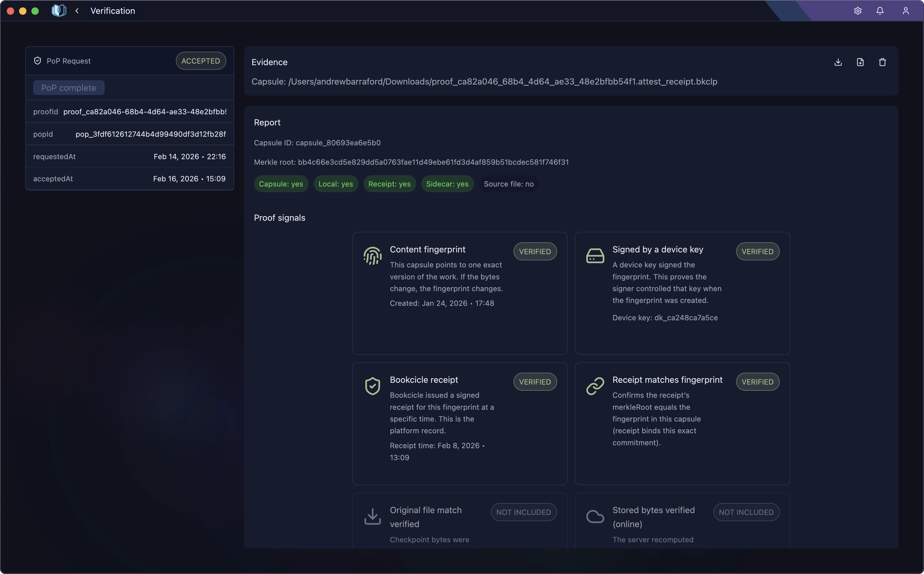Click the Receipt time Feb 8, 2026 text
The image size is (924, 574).
tap(437, 451)
